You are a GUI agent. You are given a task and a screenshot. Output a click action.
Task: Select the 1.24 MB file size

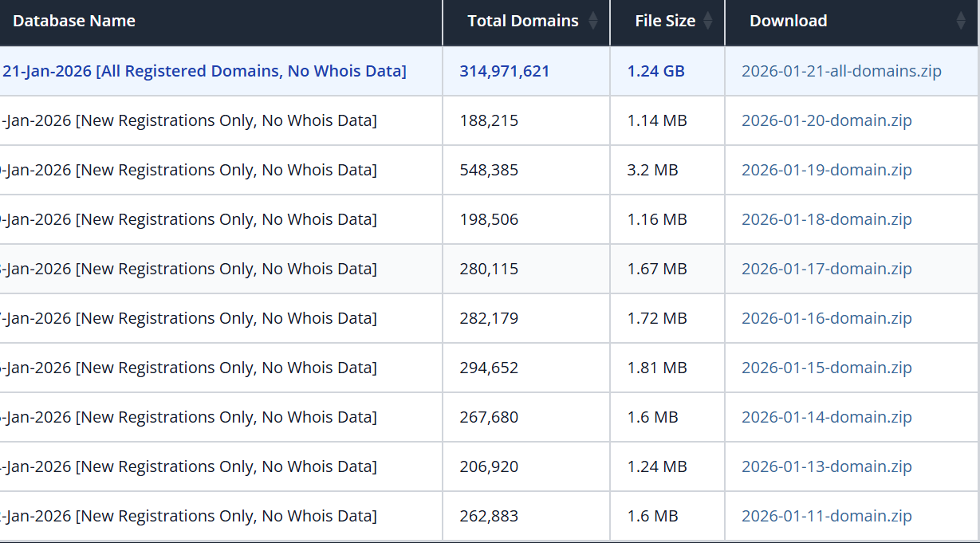(x=657, y=466)
